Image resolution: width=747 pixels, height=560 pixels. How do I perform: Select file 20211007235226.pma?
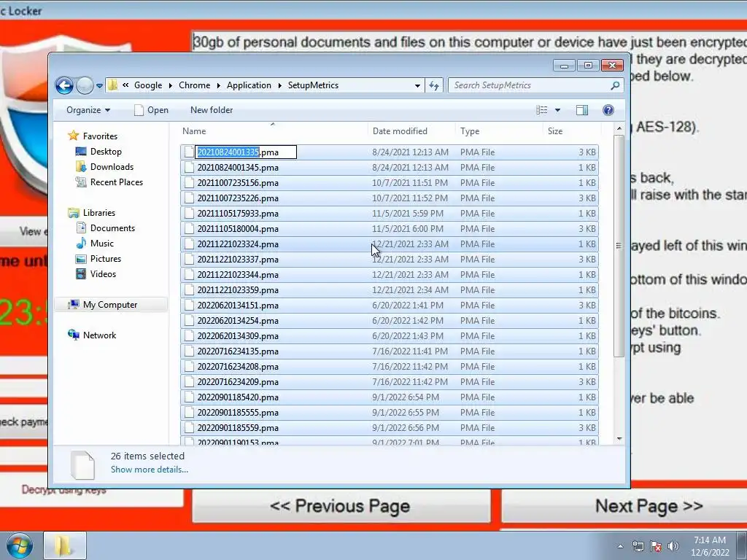click(390, 198)
